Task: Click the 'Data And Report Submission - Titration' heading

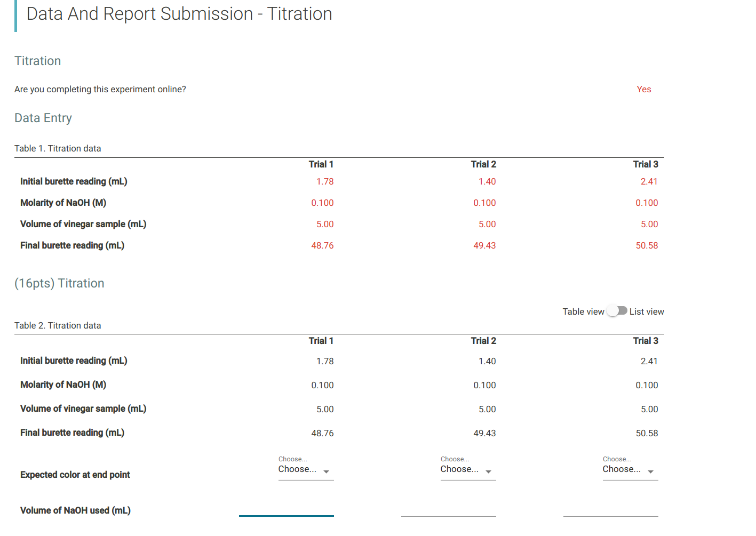Action: tap(180, 14)
